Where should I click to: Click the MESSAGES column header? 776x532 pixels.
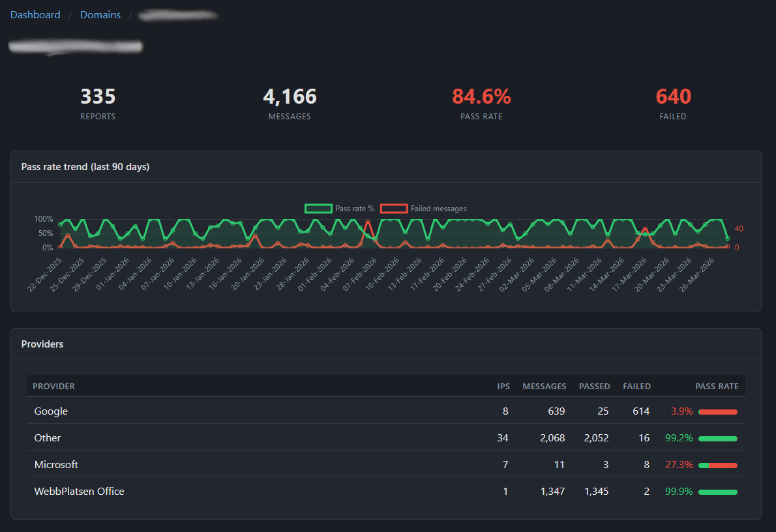(544, 386)
